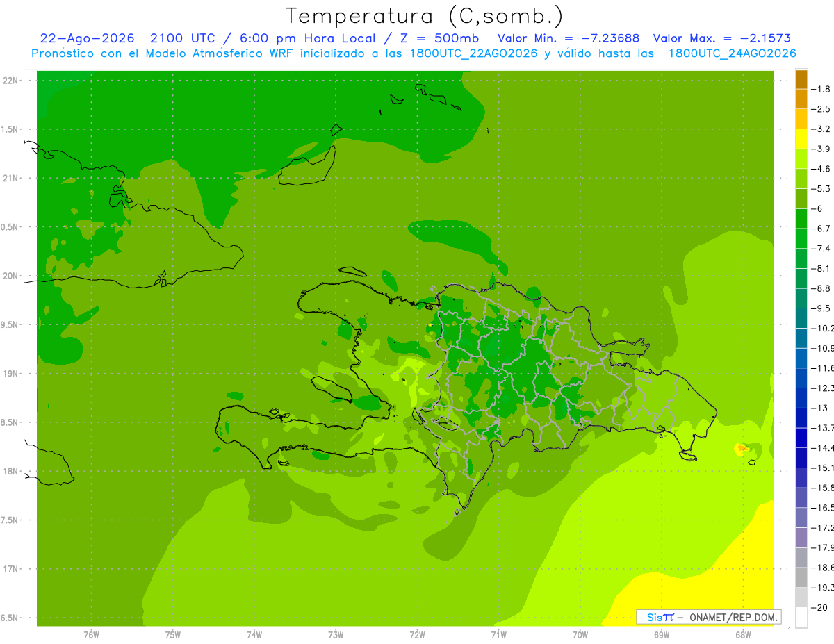Click the 'Valor Min. = -7.23688' readout
Viewport: 834px width, 644px height.
point(569,38)
